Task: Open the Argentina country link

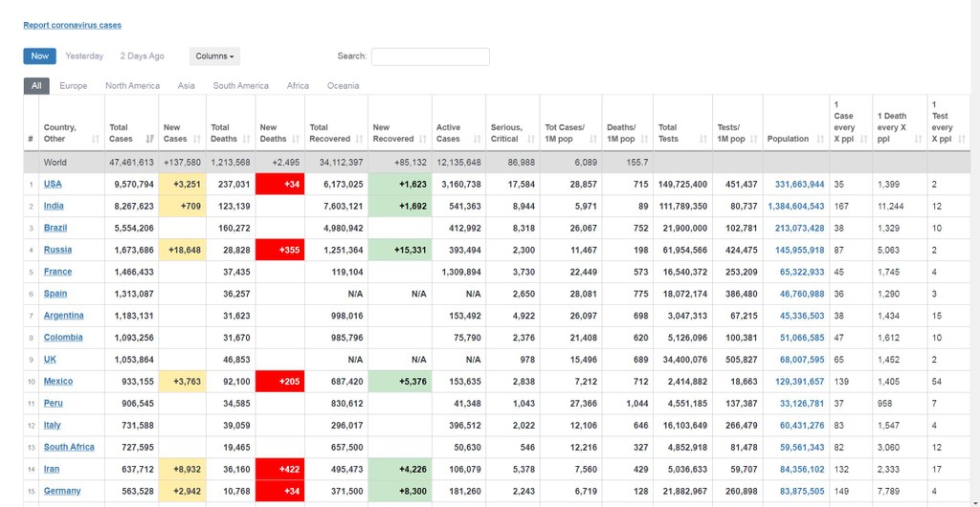Action: [64, 316]
